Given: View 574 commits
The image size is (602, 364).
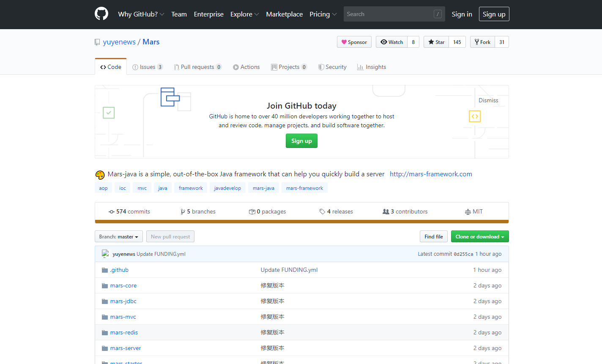Looking at the screenshot, I should pos(129,211).
